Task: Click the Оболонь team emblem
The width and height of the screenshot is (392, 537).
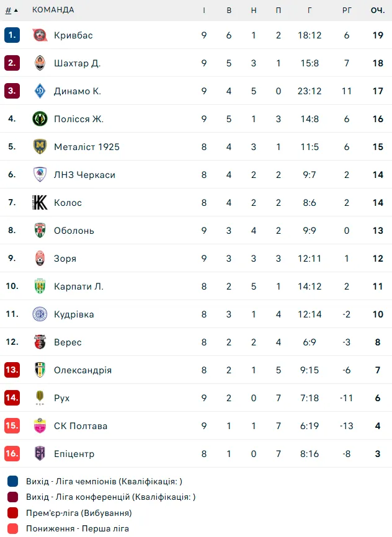Action: point(40,231)
